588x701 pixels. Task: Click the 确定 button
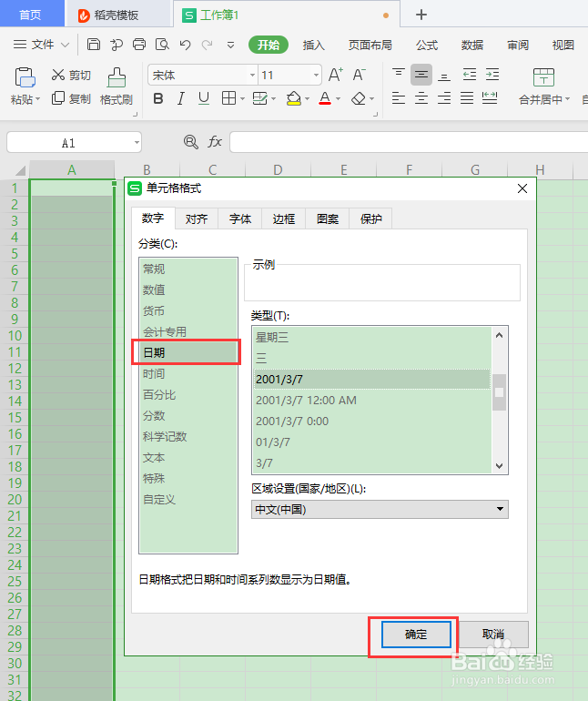(x=416, y=634)
